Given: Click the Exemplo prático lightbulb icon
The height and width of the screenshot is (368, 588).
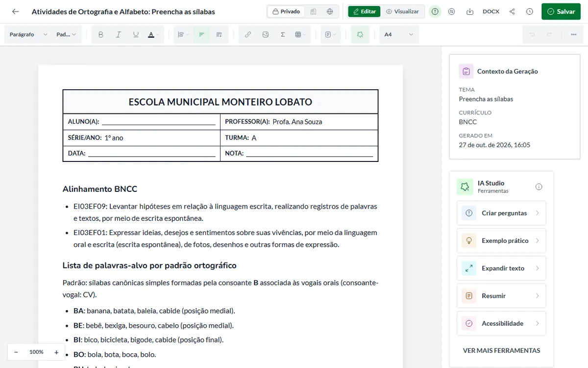Looking at the screenshot, I should tap(469, 240).
